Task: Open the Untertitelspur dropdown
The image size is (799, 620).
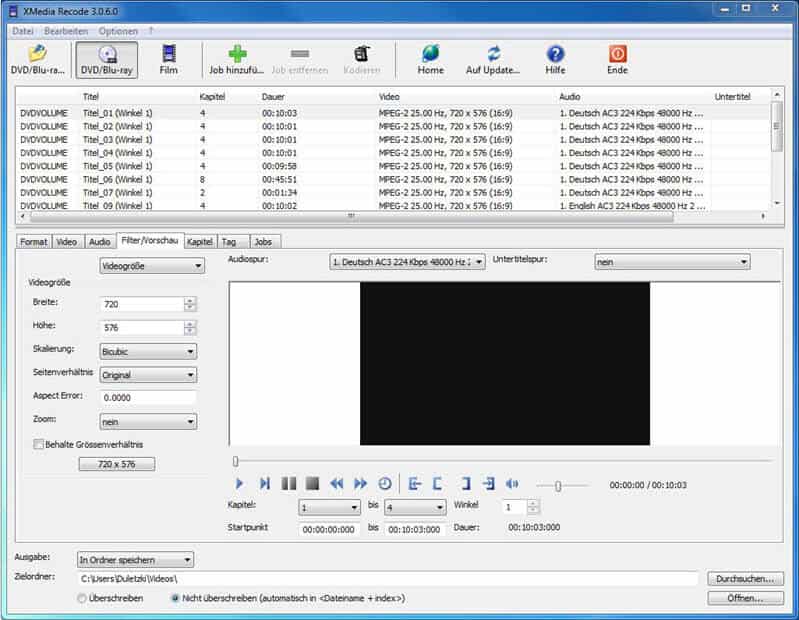Action: point(672,262)
